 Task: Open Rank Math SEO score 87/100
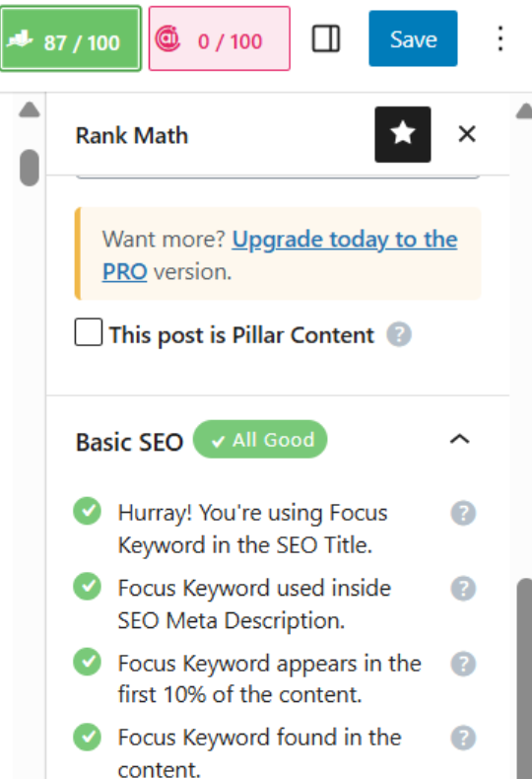71,38
